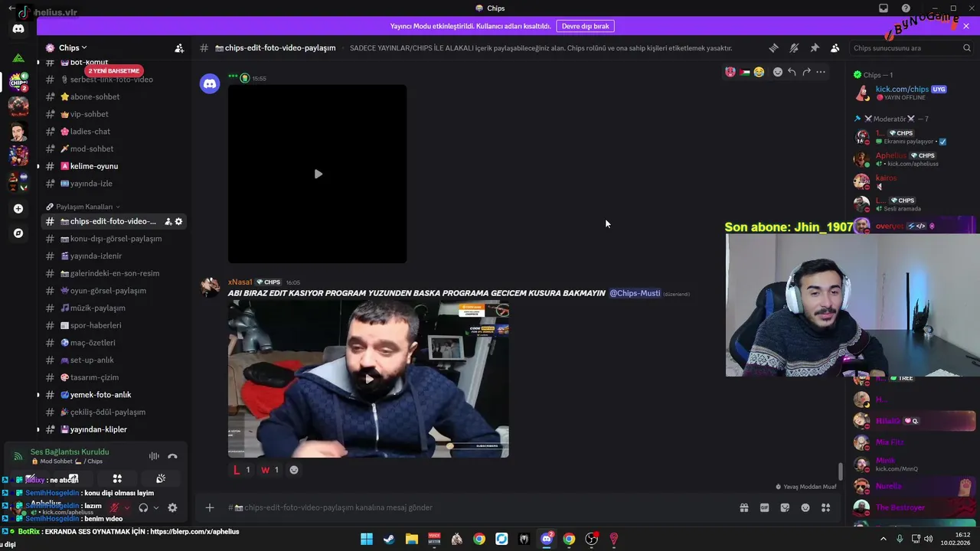Open the kelime-oyunu channel

click(x=112, y=166)
